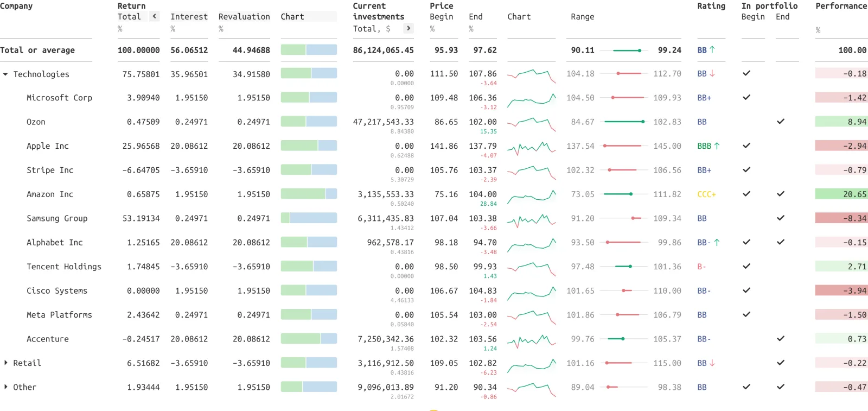The width and height of the screenshot is (868, 411).
Task: Click the Other row End portfolio checkmark
Action: coord(781,387)
